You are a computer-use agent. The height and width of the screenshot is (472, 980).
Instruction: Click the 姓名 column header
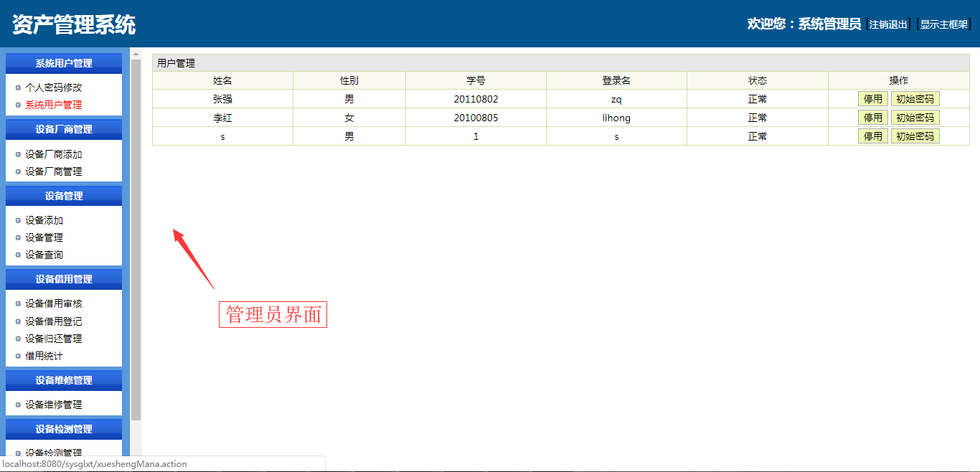pos(222,80)
